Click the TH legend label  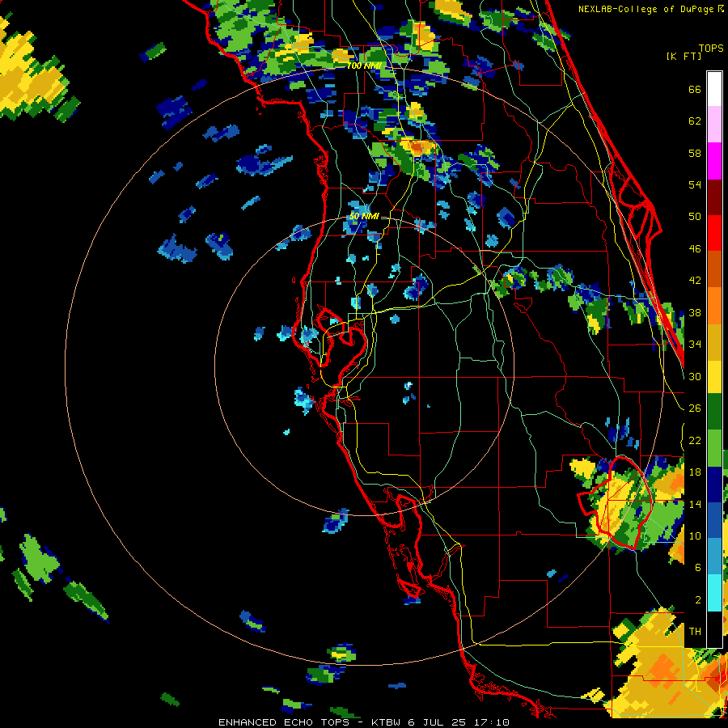pos(695,632)
